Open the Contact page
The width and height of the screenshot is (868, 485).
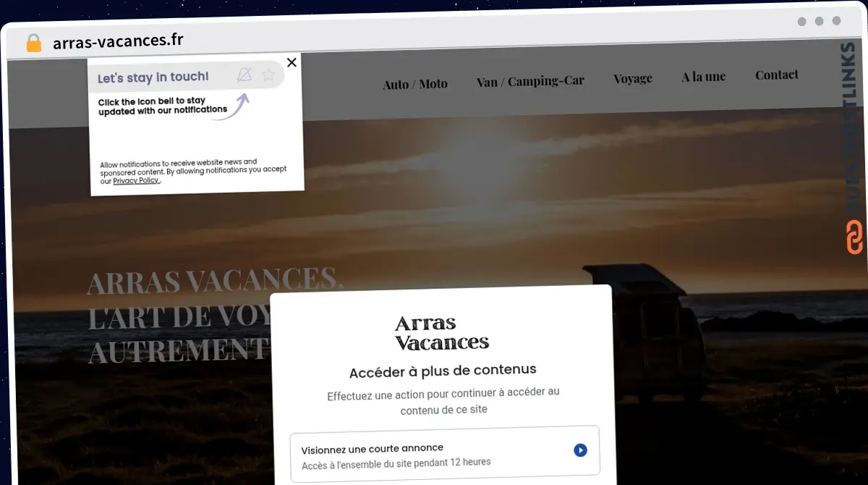click(x=777, y=75)
